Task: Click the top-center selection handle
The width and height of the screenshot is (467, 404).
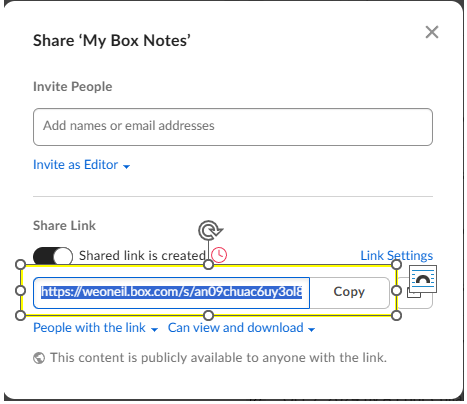Action: (208, 265)
